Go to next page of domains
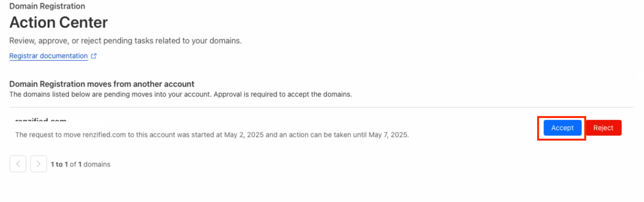 [x=38, y=164]
